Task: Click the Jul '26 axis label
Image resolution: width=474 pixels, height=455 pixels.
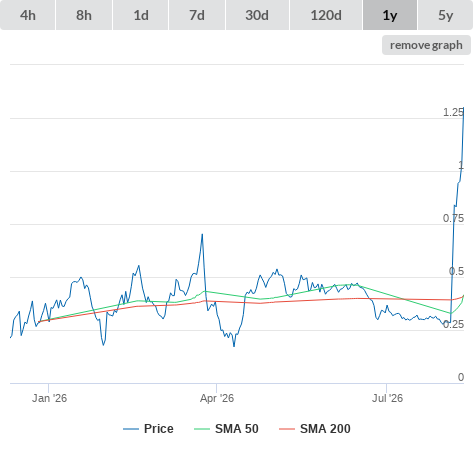Action: (387, 398)
